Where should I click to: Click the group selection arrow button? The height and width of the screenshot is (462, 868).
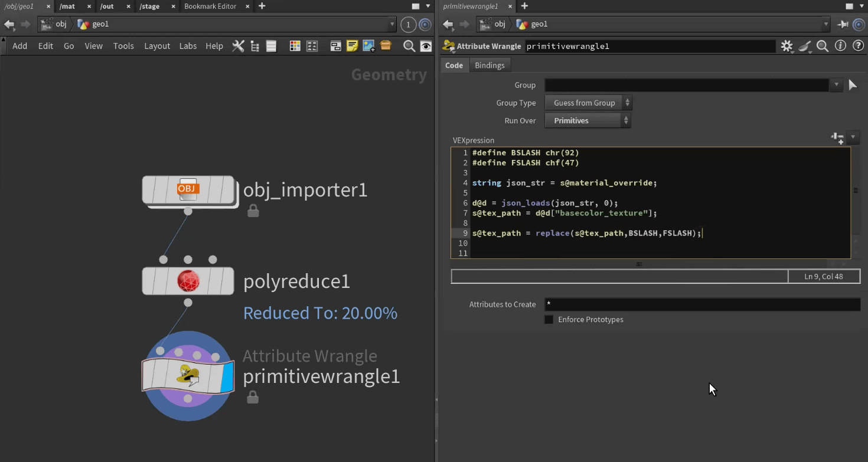point(853,85)
